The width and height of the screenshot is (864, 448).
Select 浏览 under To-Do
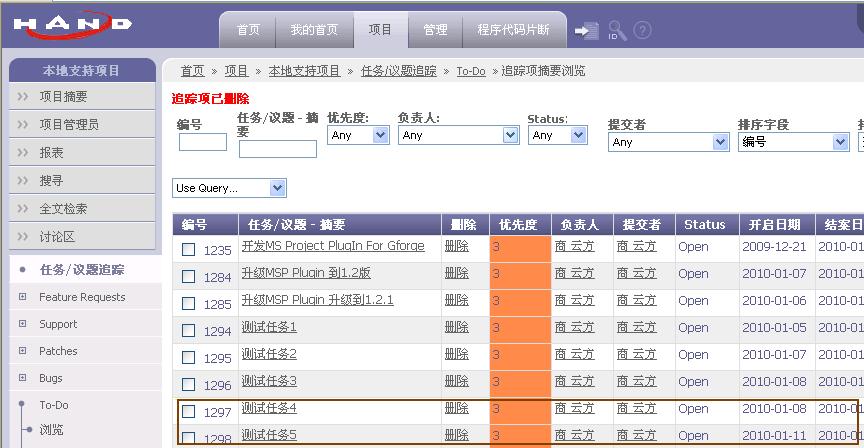pyautogui.click(x=51, y=430)
